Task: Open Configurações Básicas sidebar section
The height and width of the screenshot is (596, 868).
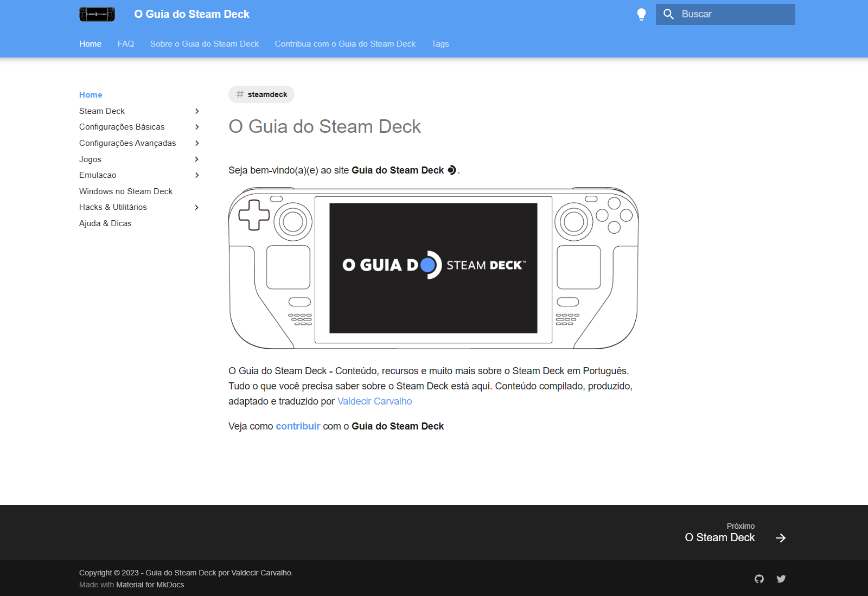Action: [122, 127]
